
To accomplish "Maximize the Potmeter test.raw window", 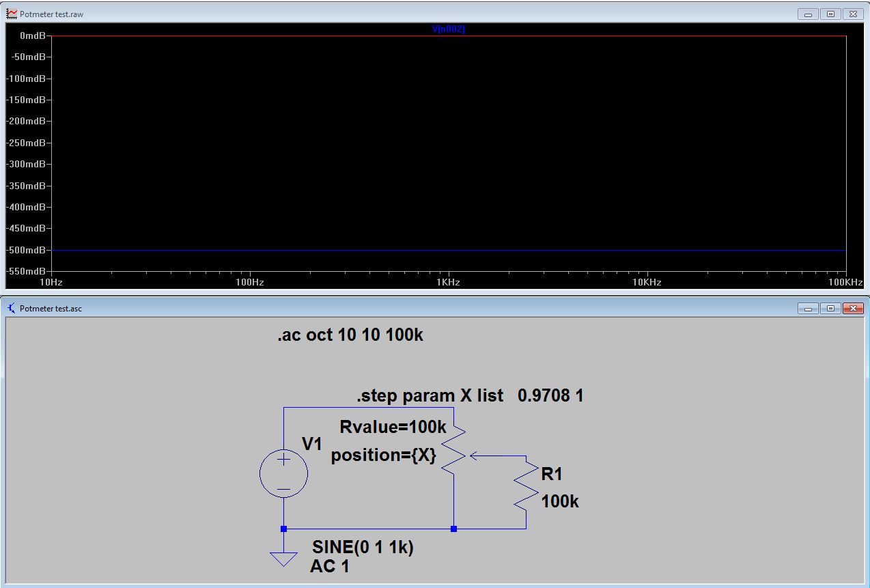I will point(830,14).
